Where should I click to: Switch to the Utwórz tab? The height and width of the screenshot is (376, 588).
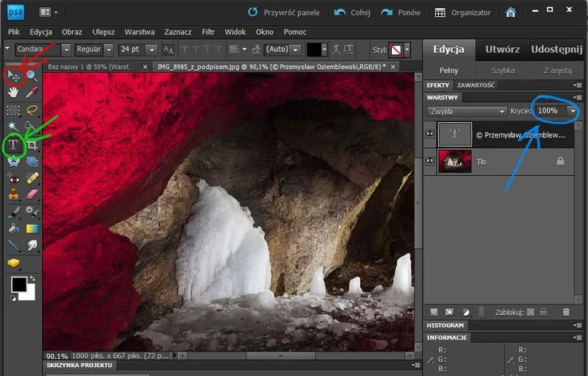tap(503, 49)
